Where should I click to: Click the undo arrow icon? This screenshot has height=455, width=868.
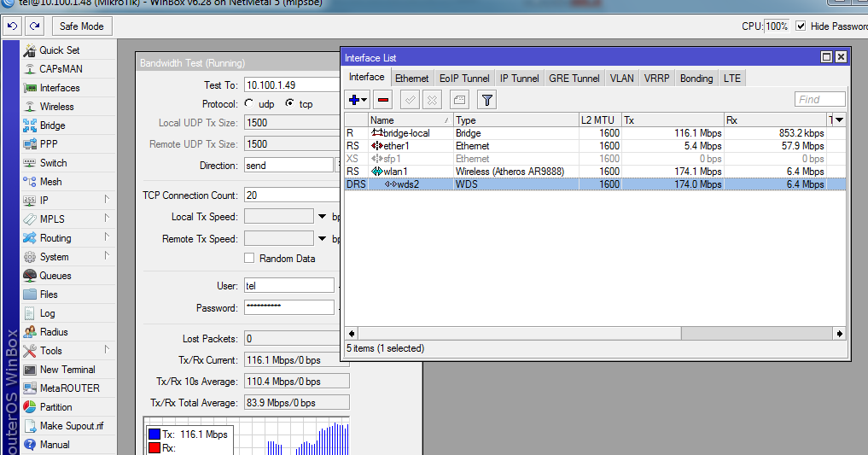(x=12, y=26)
